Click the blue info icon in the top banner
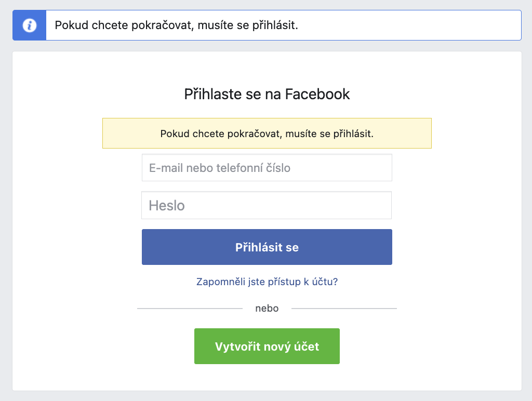 click(x=30, y=25)
